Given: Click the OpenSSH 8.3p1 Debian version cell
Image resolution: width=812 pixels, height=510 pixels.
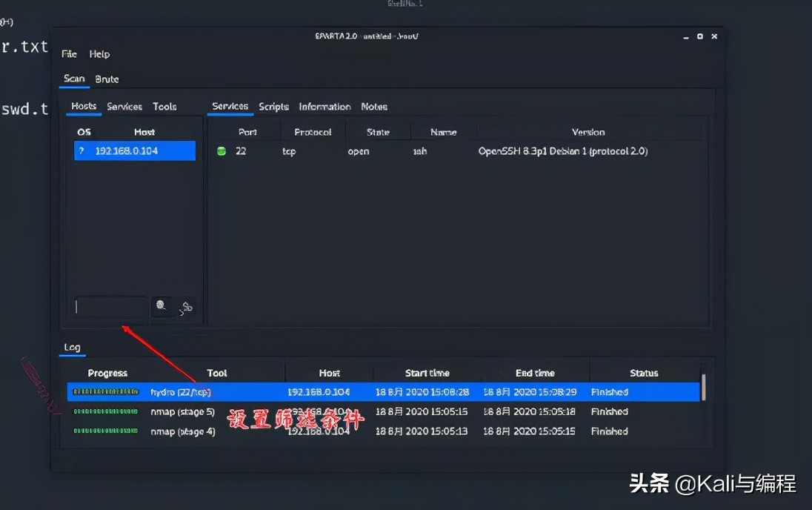Looking at the screenshot, I should pos(563,151).
